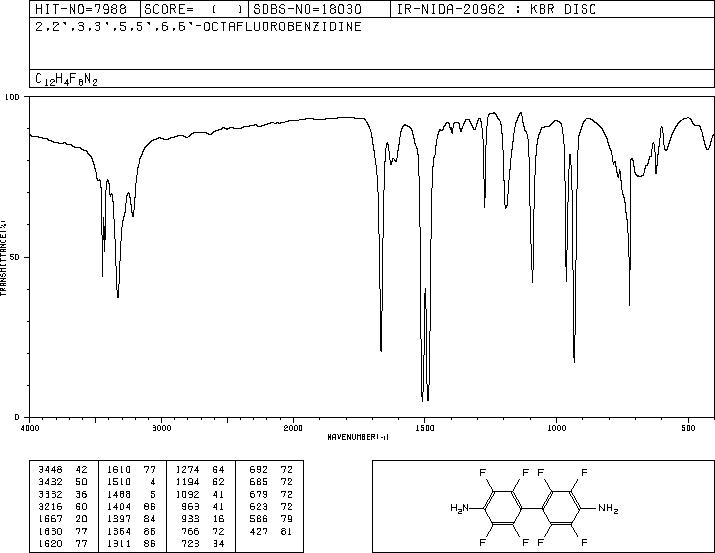Click the 1364 peak table entry
The image size is (715, 553).
coord(119,532)
